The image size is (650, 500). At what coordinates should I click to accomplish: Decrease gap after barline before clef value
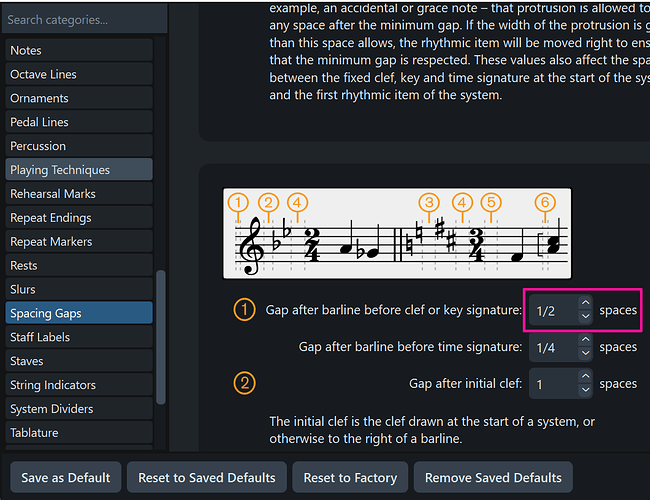coord(585,317)
